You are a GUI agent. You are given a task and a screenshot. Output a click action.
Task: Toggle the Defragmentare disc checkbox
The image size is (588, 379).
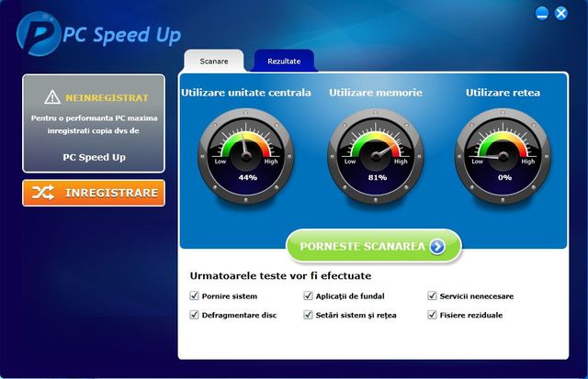tap(194, 314)
